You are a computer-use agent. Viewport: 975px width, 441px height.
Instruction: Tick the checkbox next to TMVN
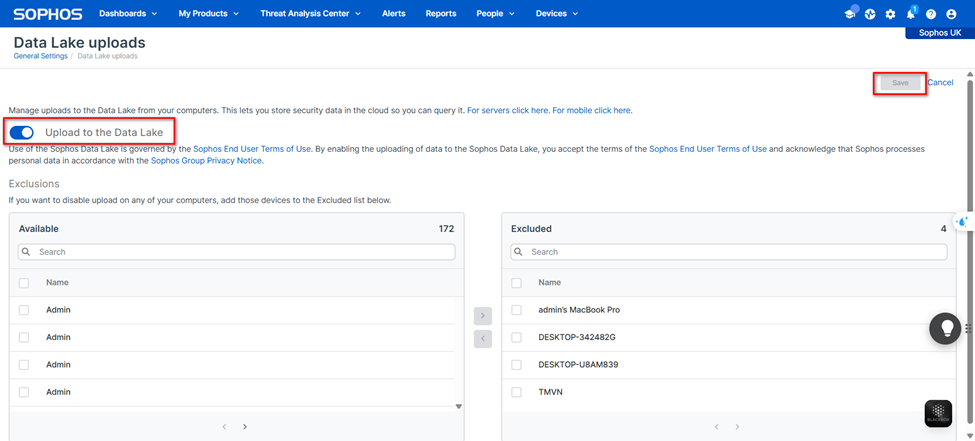[x=516, y=392]
